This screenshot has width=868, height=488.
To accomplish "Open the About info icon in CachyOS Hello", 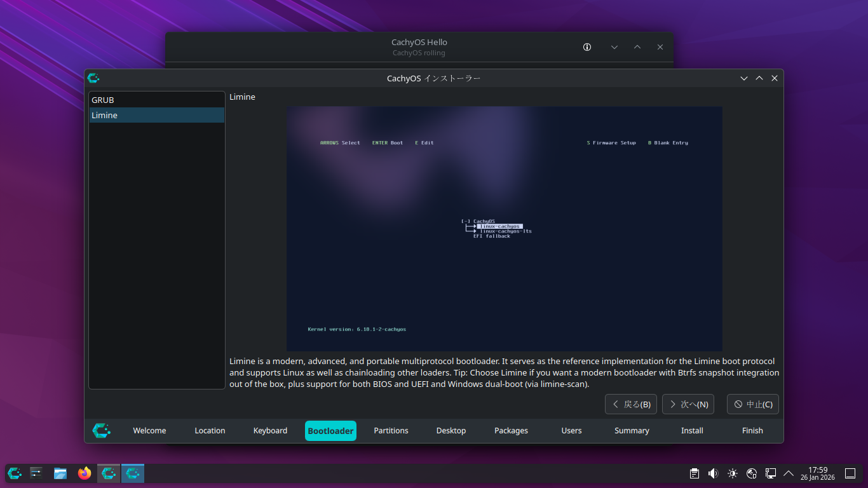I will pos(587,47).
